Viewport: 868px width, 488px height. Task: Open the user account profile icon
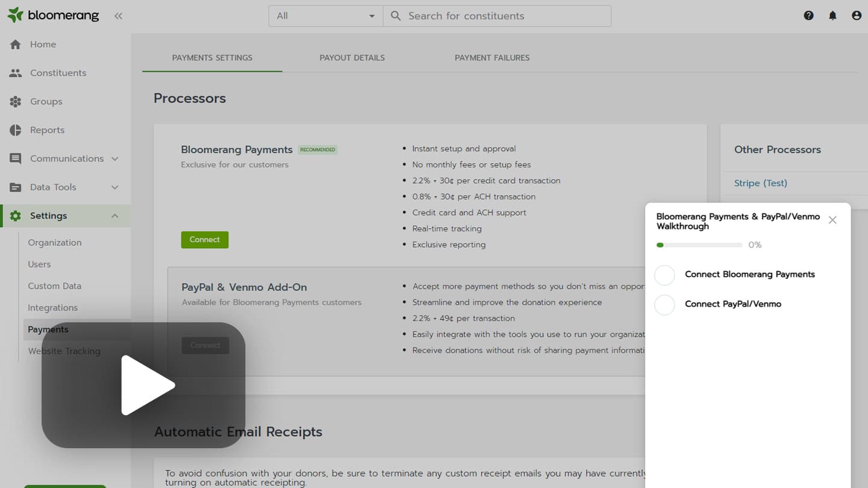click(857, 16)
